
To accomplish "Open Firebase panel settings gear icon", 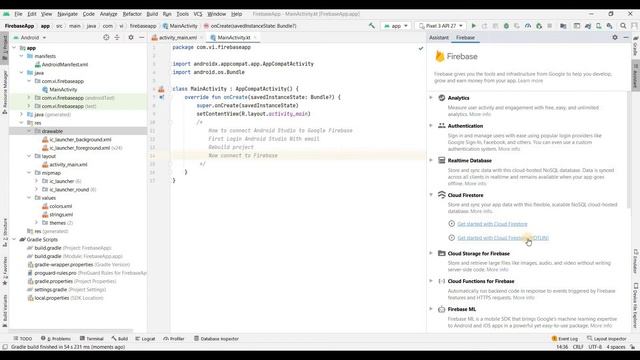I will [615, 37].
